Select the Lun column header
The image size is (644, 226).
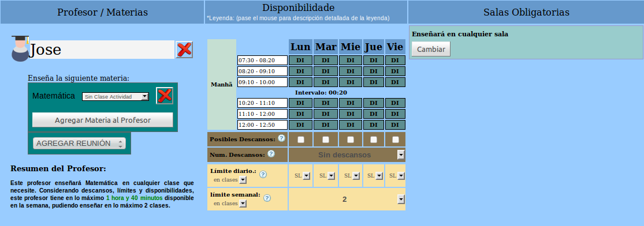pos(301,47)
